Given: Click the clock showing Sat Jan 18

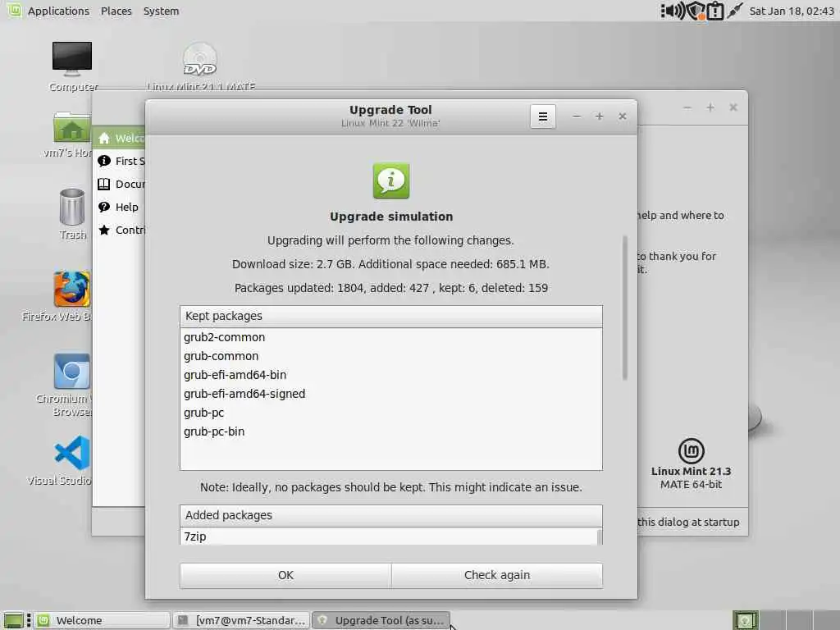Looking at the screenshot, I should 792,11.
